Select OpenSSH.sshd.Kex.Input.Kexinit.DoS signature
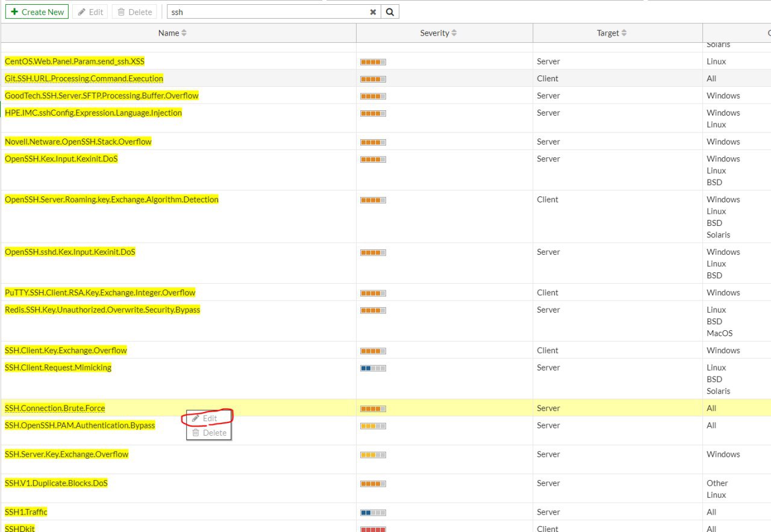The width and height of the screenshot is (771, 532). (70, 252)
